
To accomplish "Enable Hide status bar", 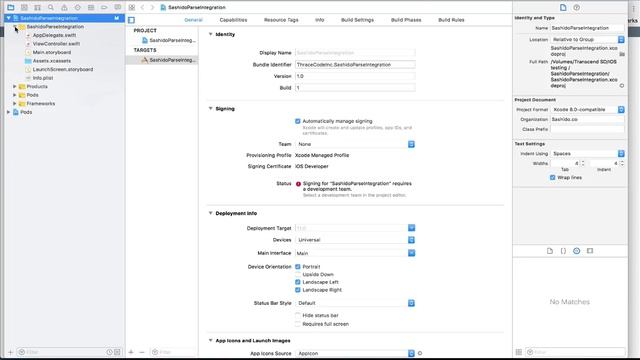I will pos(298,316).
